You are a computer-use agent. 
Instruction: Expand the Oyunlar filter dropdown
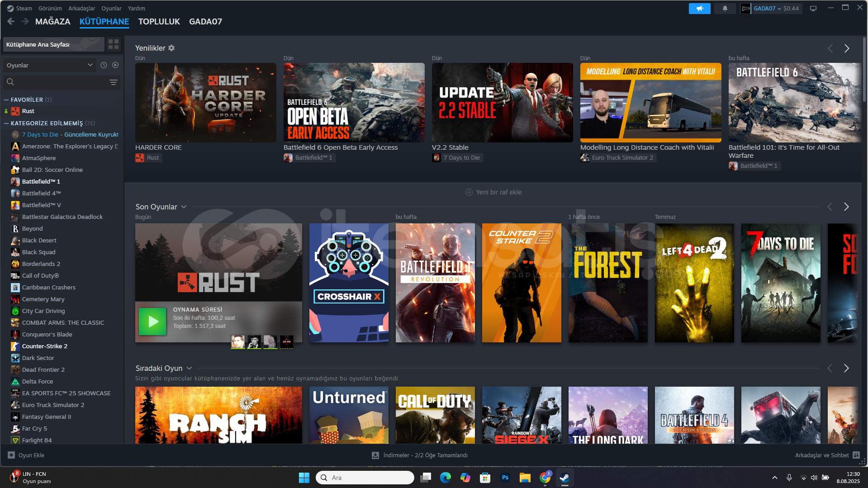click(x=49, y=65)
